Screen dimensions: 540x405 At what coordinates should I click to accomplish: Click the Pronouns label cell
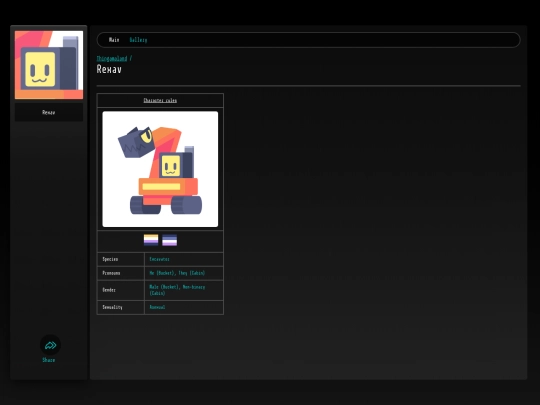click(x=121, y=273)
